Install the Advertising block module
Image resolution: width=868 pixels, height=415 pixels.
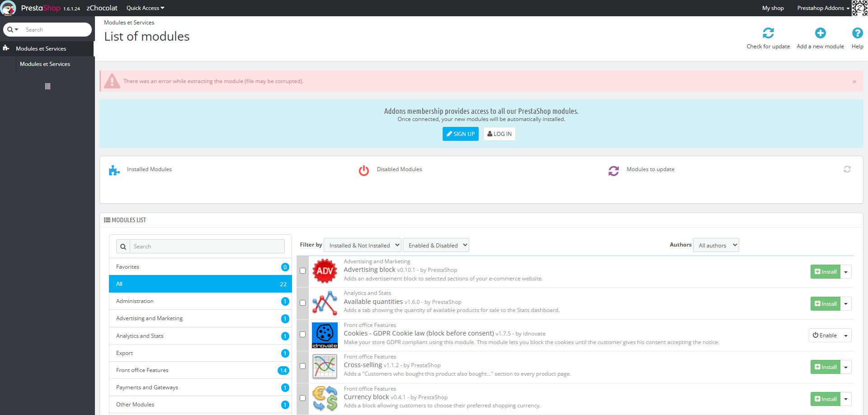tap(826, 272)
